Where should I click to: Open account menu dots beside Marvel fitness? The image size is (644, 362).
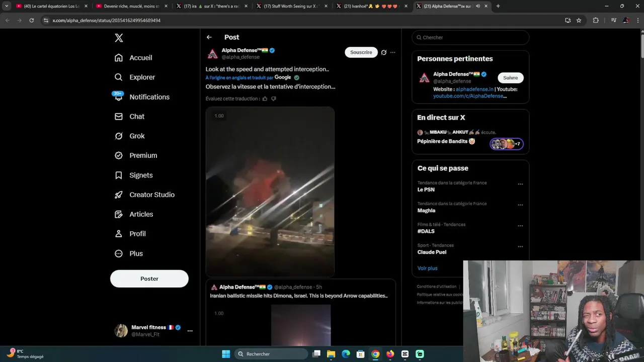(x=190, y=331)
